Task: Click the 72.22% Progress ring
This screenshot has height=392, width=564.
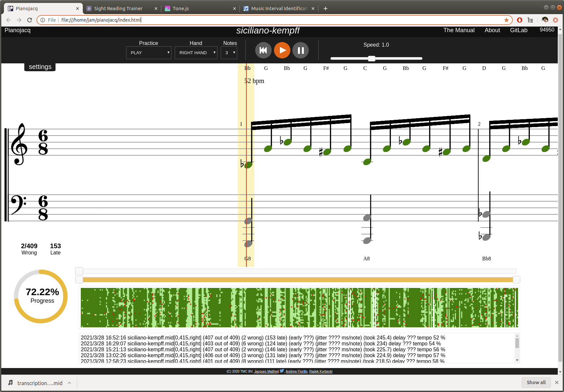Action: 41,296
